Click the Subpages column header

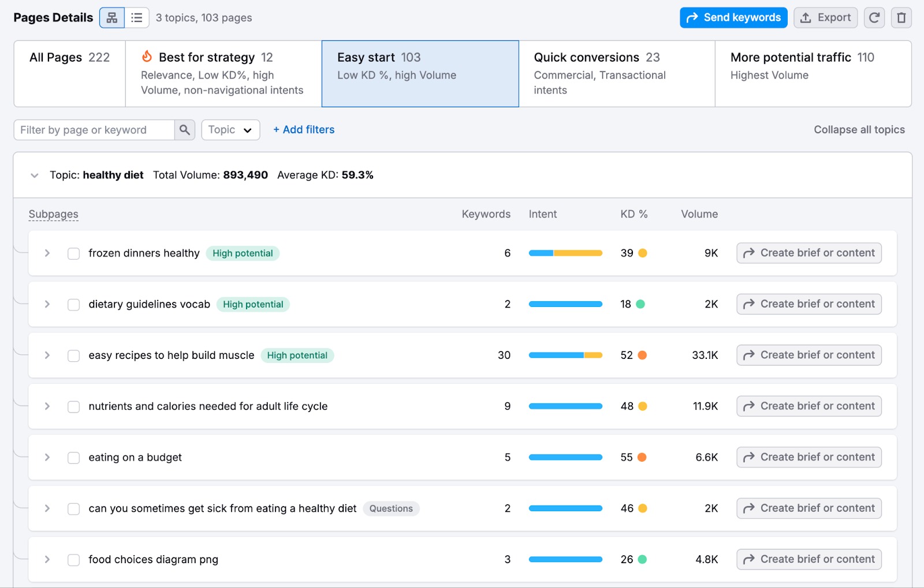(x=53, y=214)
